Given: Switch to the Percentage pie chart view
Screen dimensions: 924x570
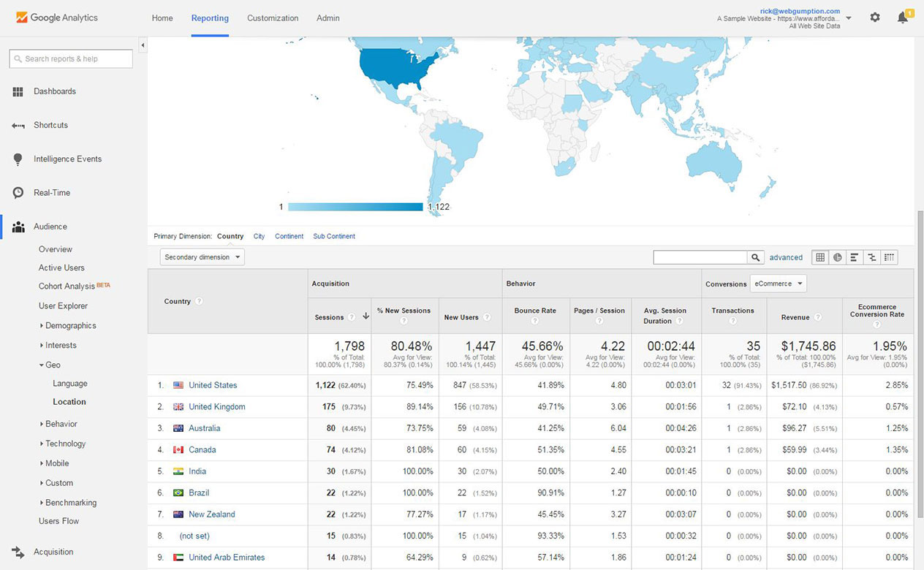Looking at the screenshot, I should (x=837, y=257).
